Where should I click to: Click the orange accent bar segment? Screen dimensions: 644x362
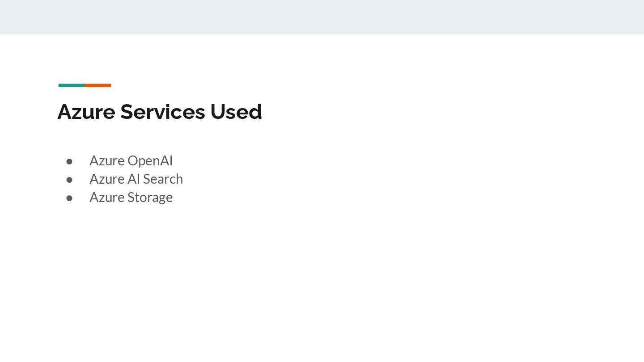click(x=98, y=85)
